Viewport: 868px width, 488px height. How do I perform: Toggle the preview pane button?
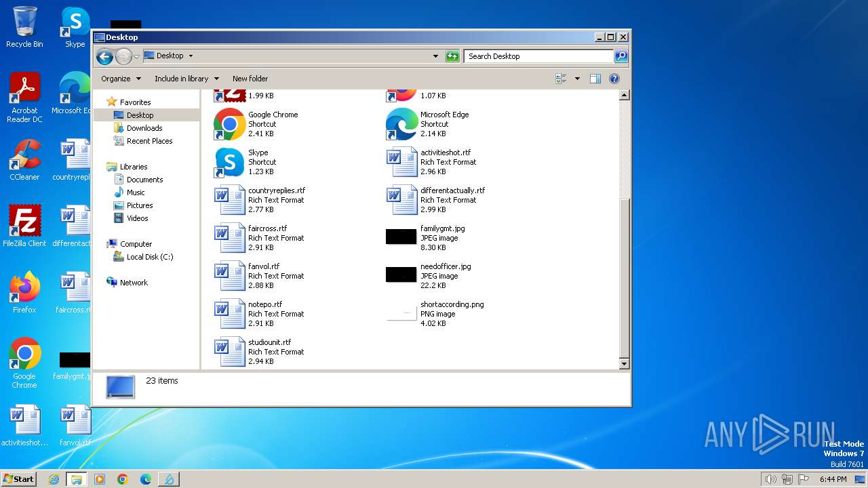pyautogui.click(x=595, y=79)
